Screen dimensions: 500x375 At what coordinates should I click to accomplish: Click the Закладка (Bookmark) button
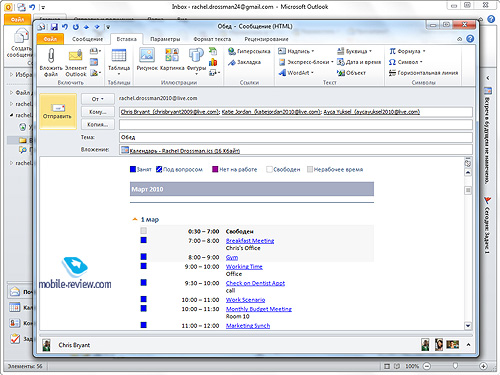point(245,62)
